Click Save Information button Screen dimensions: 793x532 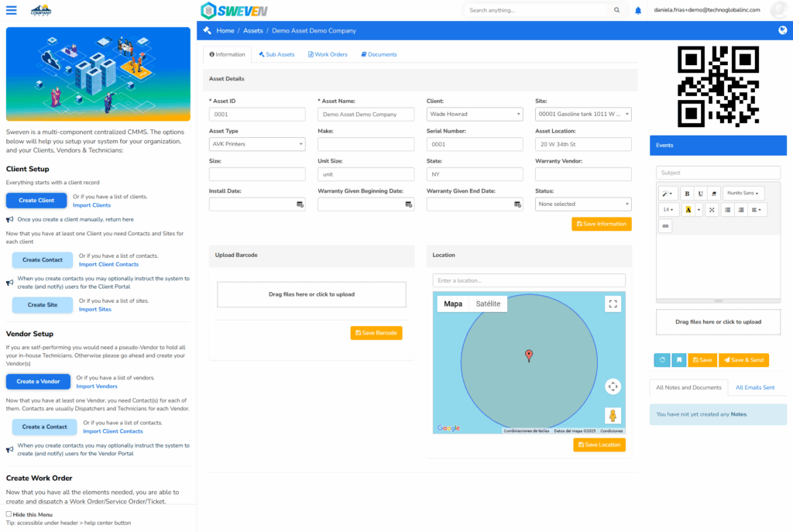click(601, 224)
